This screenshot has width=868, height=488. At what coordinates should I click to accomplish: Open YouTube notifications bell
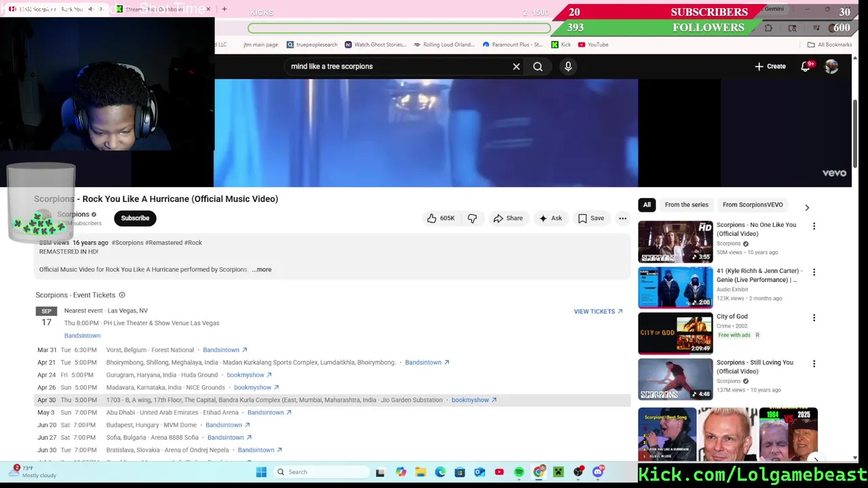tap(806, 66)
